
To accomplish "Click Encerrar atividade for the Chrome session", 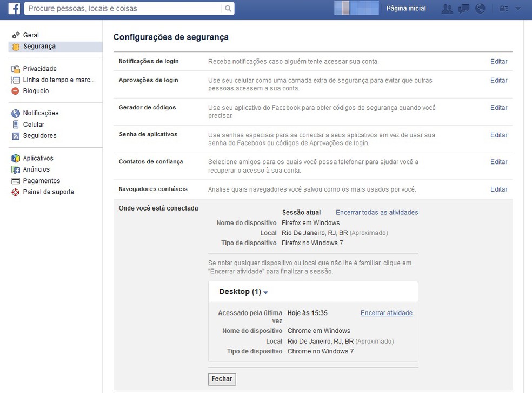I will [387, 313].
